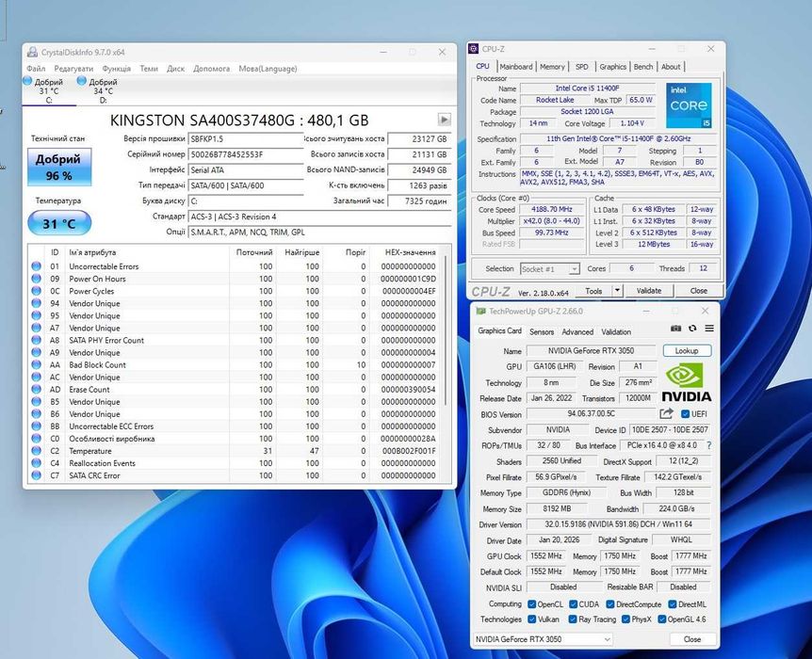The height and width of the screenshot is (659, 812).
Task: Click the CPU Name field in CPU-Z
Action: (587, 88)
